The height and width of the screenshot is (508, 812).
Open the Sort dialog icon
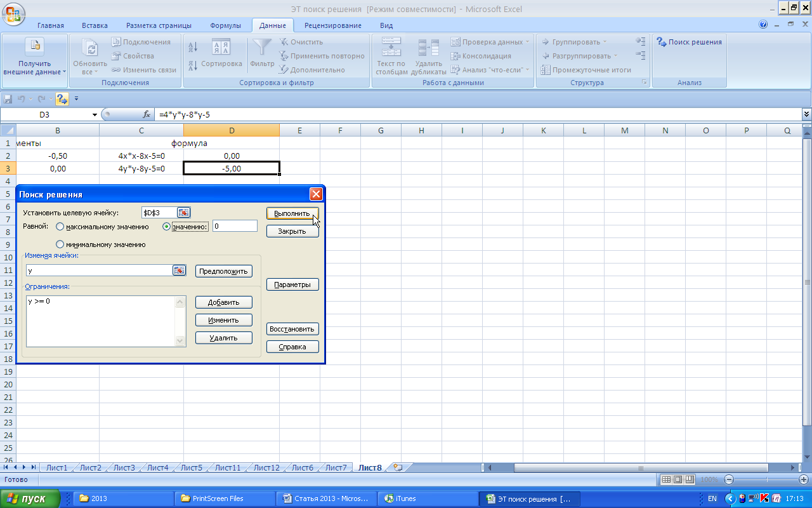[221, 48]
